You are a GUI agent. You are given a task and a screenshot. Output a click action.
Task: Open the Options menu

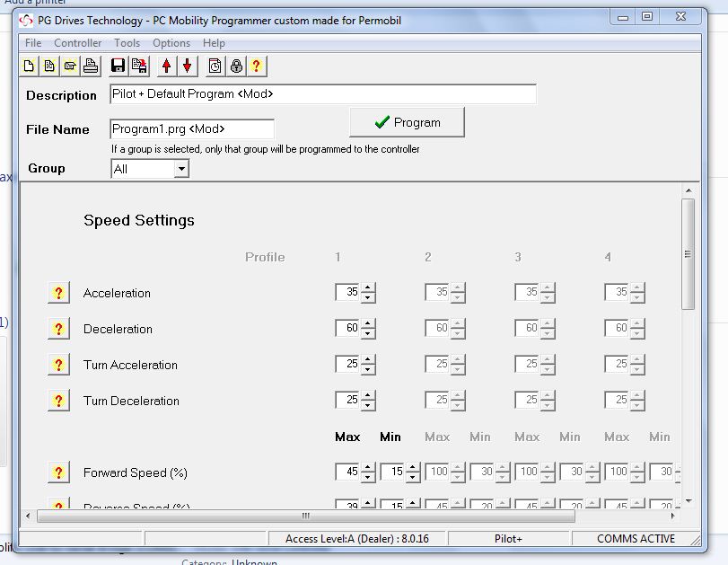coord(171,43)
